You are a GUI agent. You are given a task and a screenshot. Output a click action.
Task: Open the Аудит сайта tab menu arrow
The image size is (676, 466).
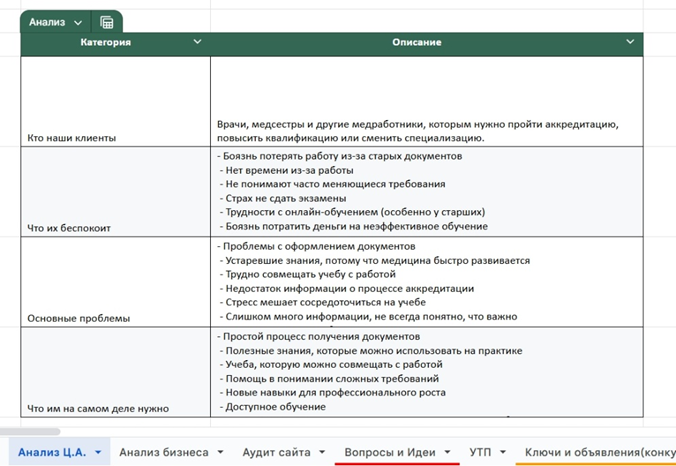pos(322,452)
